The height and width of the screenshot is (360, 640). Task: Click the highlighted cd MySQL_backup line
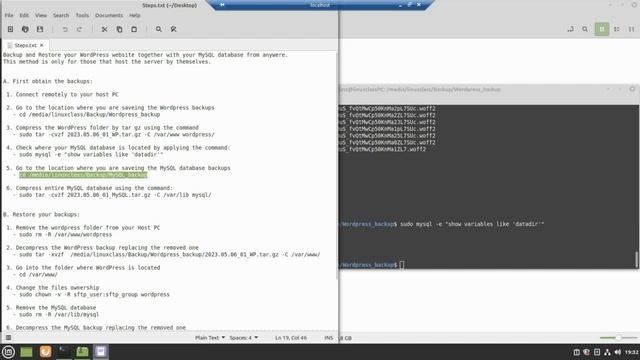click(83, 175)
